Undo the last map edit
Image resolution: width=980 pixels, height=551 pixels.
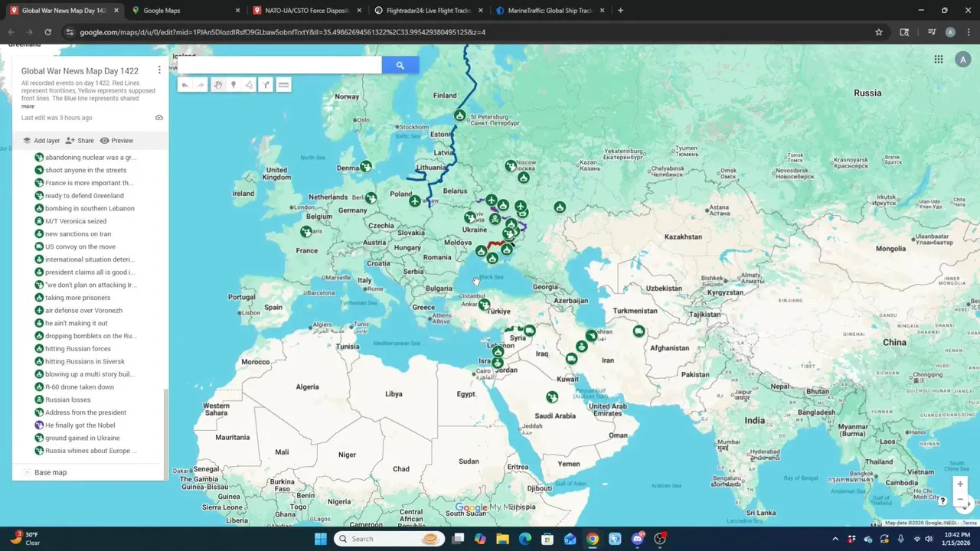tap(185, 85)
